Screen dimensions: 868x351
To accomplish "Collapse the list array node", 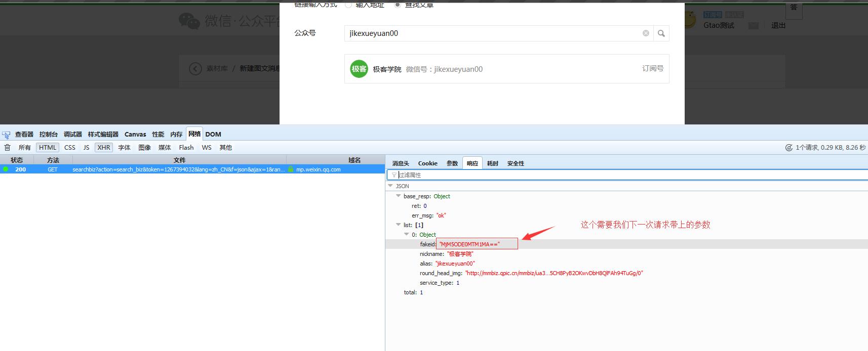I will 399,225.
